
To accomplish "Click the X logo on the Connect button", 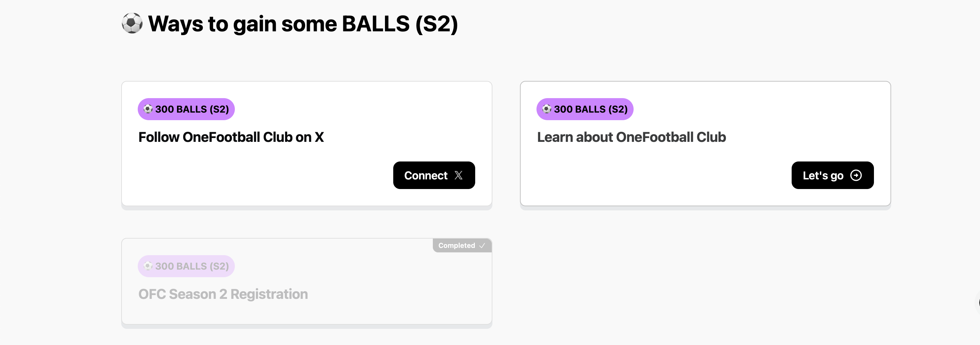I will 458,175.
